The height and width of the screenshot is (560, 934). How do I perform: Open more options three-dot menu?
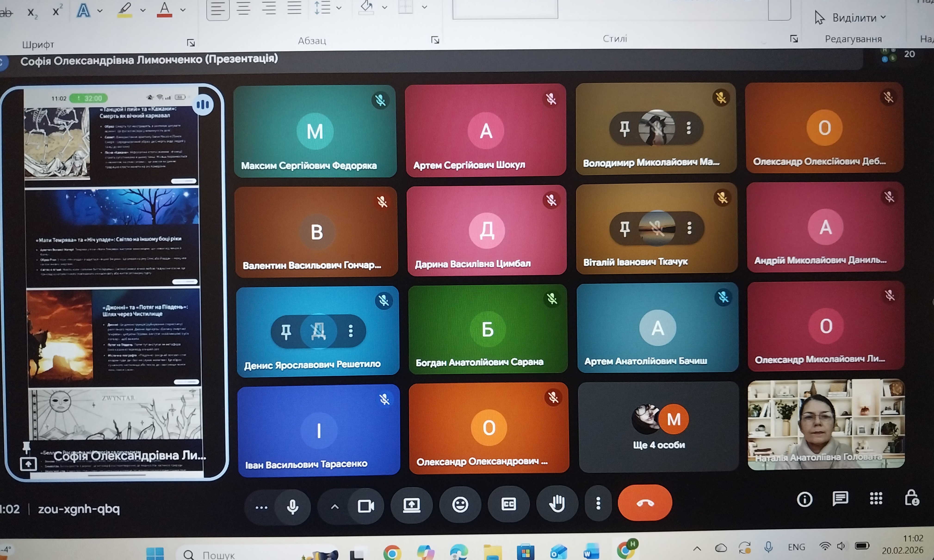pyautogui.click(x=598, y=503)
